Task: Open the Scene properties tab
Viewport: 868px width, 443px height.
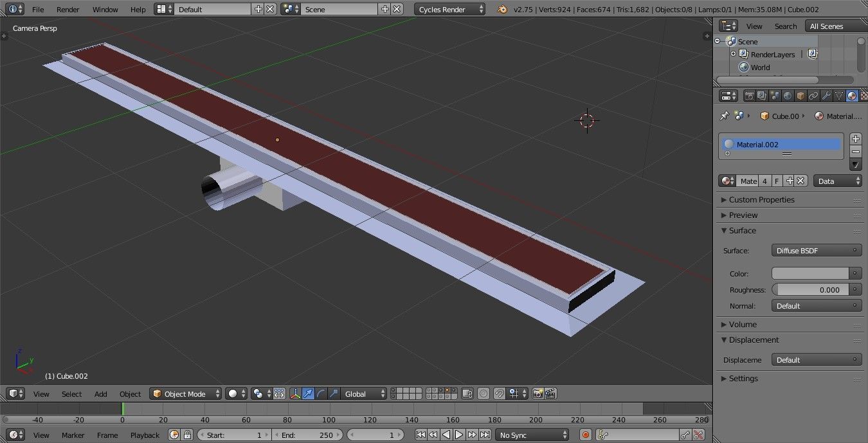Action: coord(775,96)
